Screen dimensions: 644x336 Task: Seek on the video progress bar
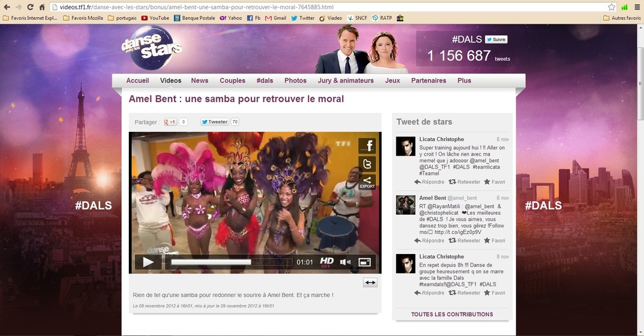(x=229, y=262)
